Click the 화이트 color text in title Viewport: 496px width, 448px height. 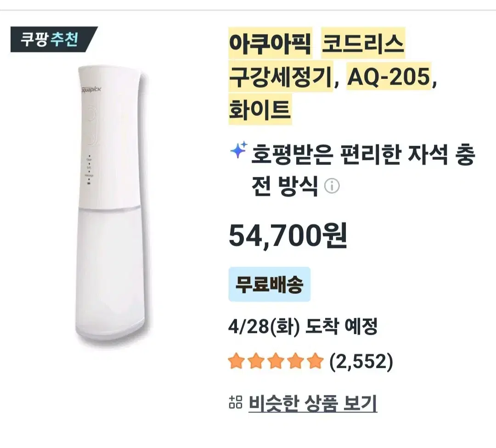click(259, 109)
